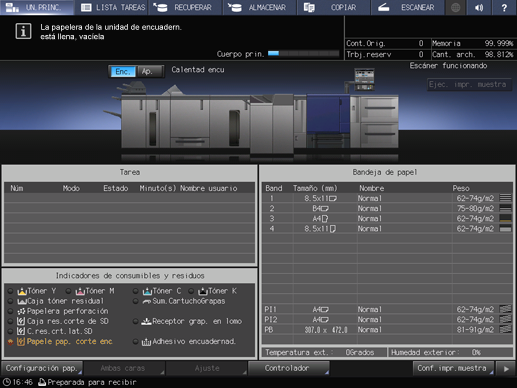This screenshot has height=388, width=517.
Task: Click the Papele pap. corte enc. icon
Action: [21, 342]
